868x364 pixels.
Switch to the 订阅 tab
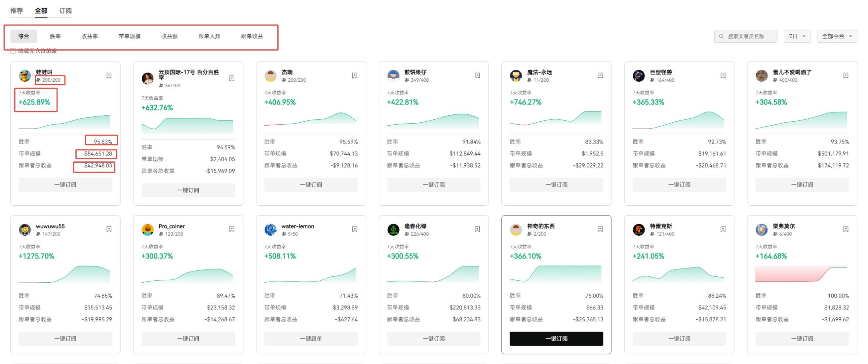coord(65,11)
